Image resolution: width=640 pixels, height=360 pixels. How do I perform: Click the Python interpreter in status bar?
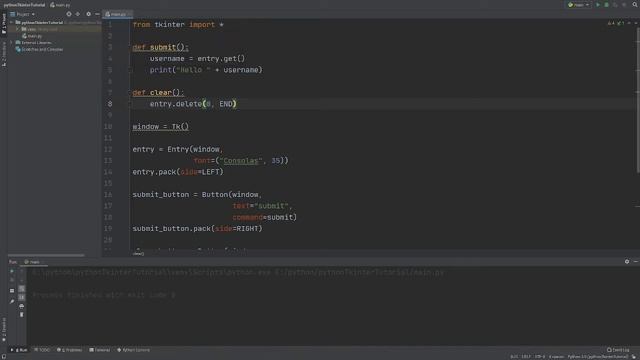click(598, 357)
